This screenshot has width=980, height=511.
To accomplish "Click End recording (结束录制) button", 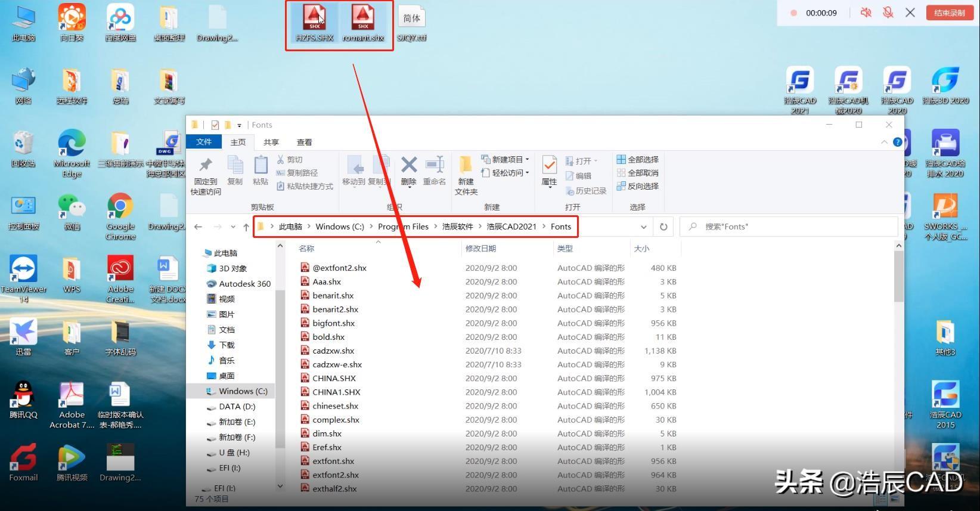I will [x=950, y=13].
